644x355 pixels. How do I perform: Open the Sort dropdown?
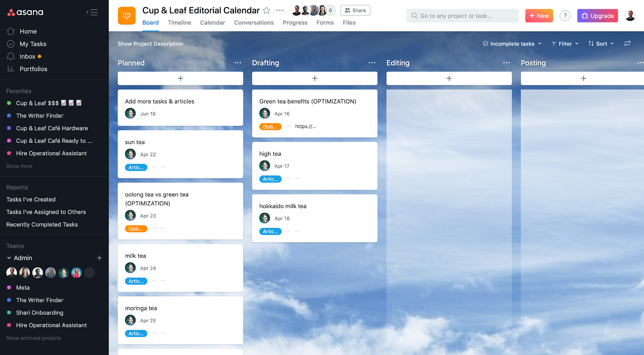pyautogui.click(x=601, y=43)
